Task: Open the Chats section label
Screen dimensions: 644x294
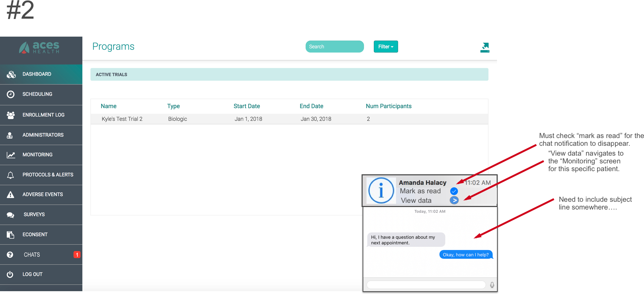Action: click(32, 255)
